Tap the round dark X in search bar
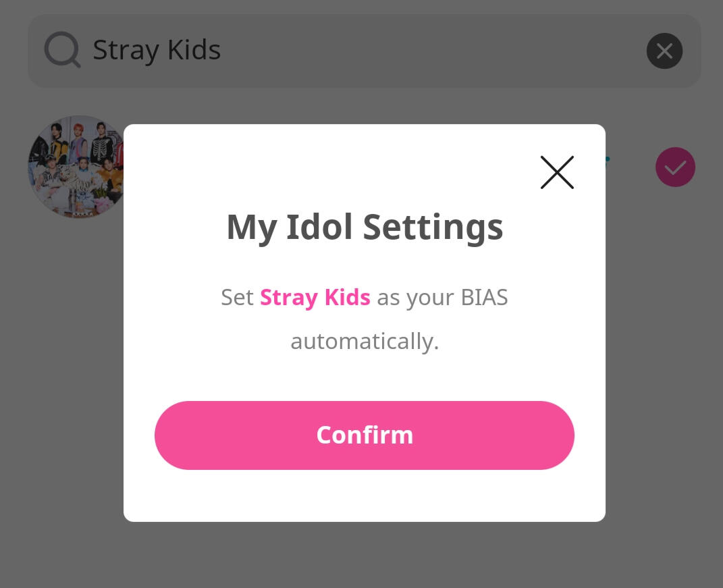Viewport: 723px width, 588px height. point(664,51)
